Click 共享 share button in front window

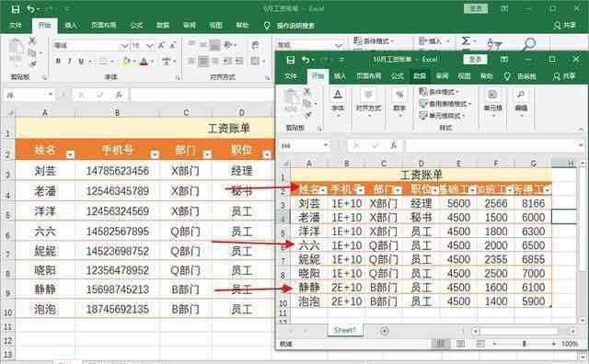pyautogui.click(x=565, y=76)
